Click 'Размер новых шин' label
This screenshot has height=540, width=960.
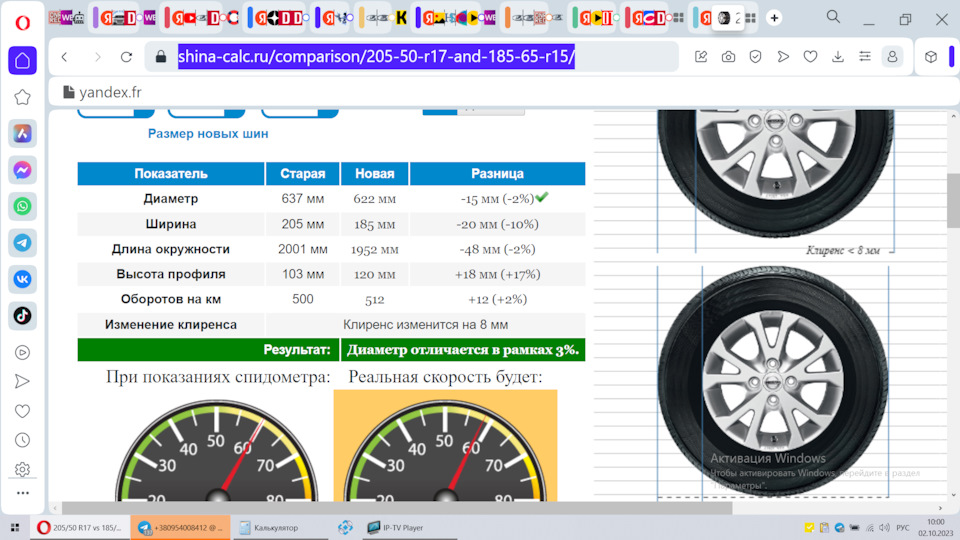(x=208, y=133)
